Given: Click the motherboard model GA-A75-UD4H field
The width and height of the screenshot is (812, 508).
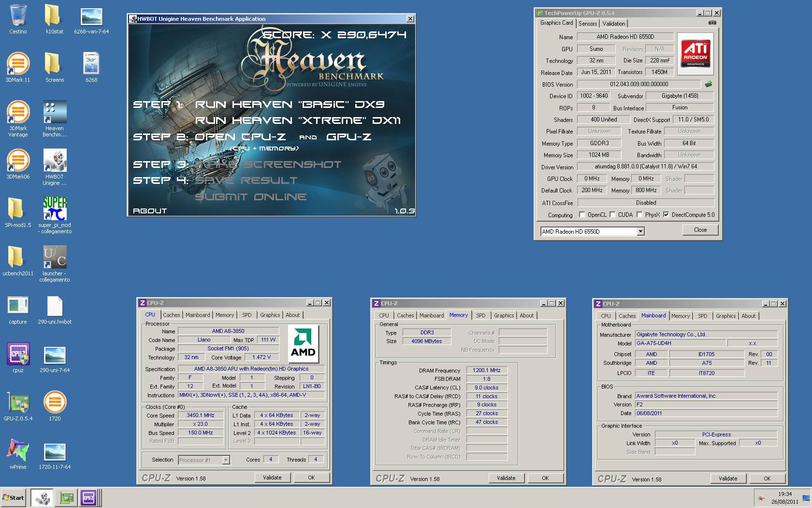Looking at the screenshot, I should [x=680, y=343].
